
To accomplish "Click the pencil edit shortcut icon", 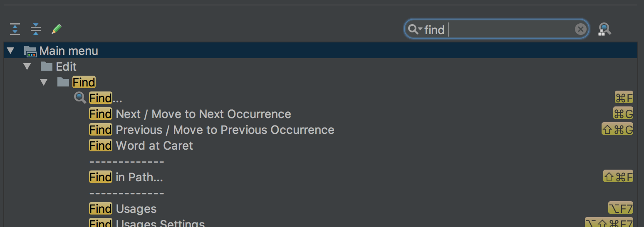I will [57, 29].
